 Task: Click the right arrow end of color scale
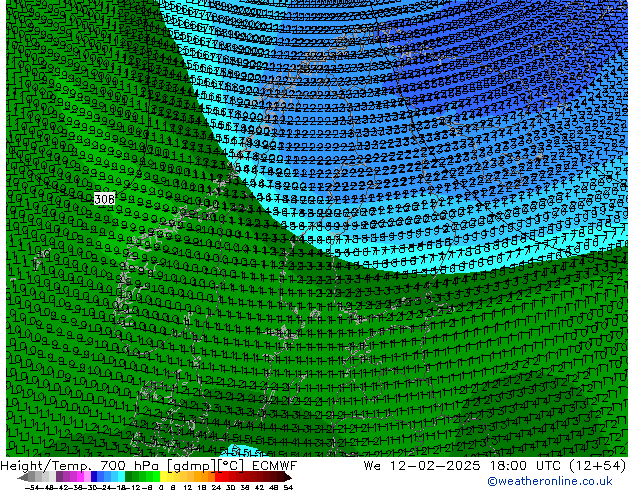287,477
